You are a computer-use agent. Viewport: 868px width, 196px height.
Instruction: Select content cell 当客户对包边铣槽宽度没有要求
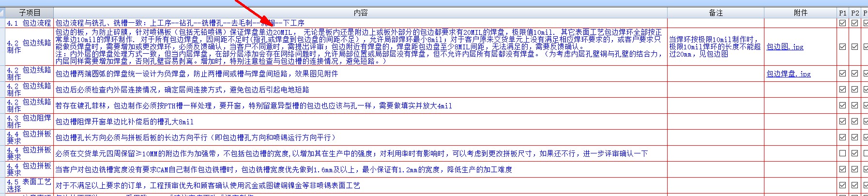(x=360, y=169)
